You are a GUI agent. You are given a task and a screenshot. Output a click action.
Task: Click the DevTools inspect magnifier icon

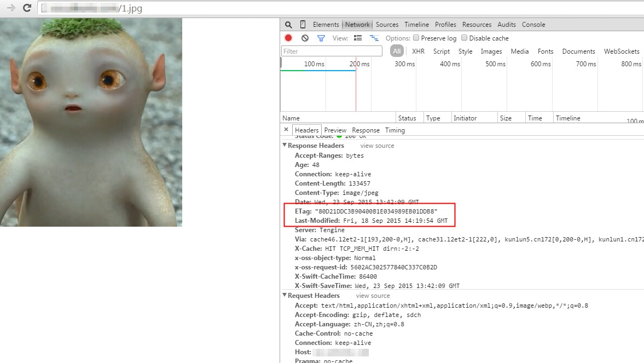(288, 25)
